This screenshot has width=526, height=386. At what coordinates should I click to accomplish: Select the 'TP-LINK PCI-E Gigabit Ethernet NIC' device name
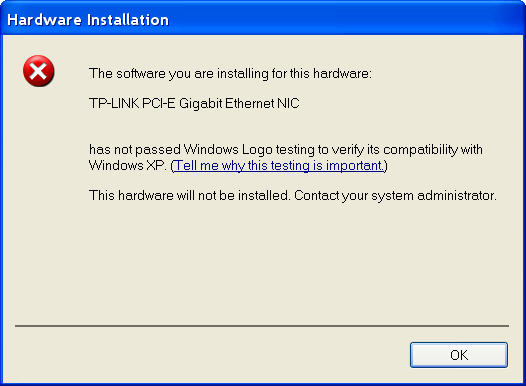(x=194, y=103)
